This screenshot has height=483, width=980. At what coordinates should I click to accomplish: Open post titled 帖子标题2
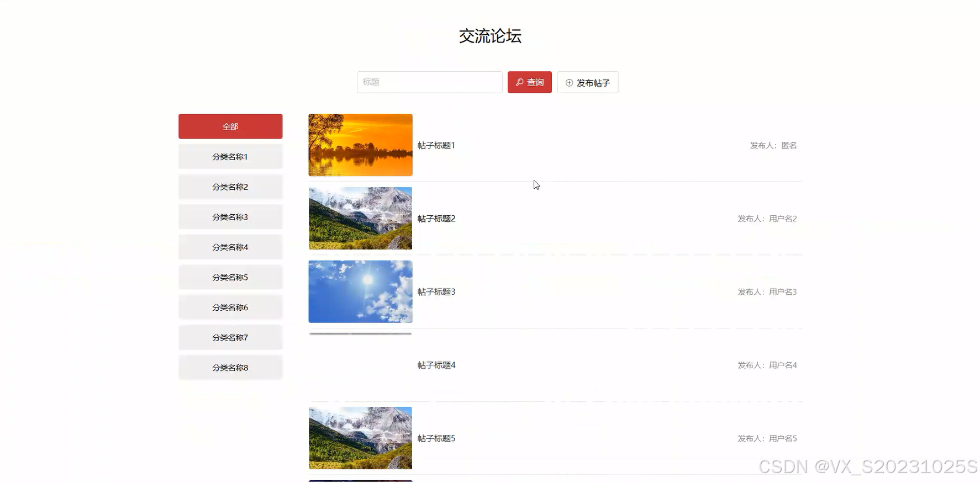[436, 219]
